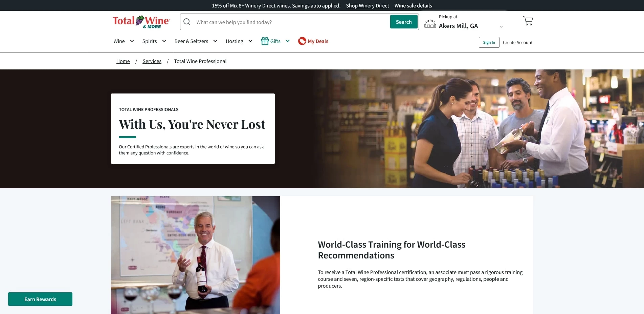Open the My Deals menu item
This screenshot has height=314, width=644.
(x=318, y=41)
